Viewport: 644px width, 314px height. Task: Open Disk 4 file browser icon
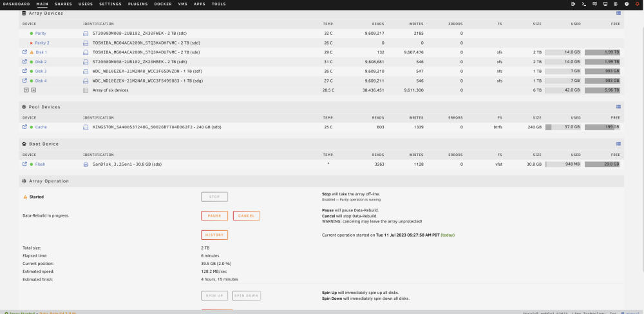(x=24, y=81)
